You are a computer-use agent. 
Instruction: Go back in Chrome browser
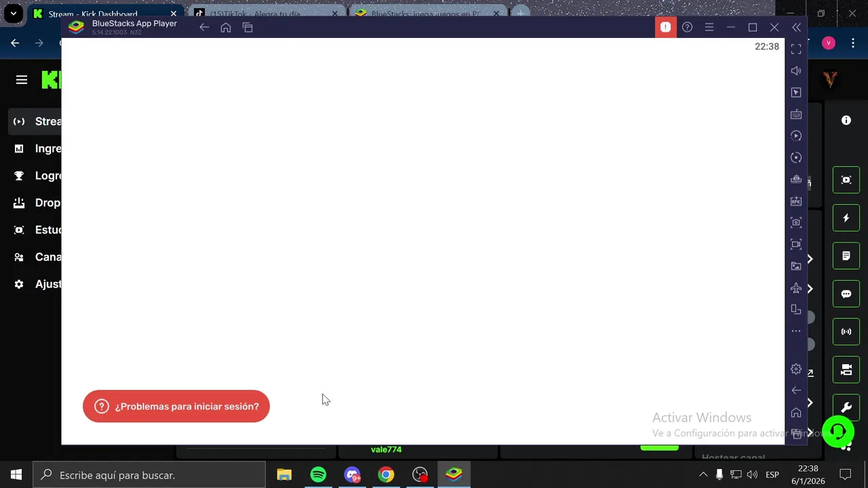click(15, 43)
